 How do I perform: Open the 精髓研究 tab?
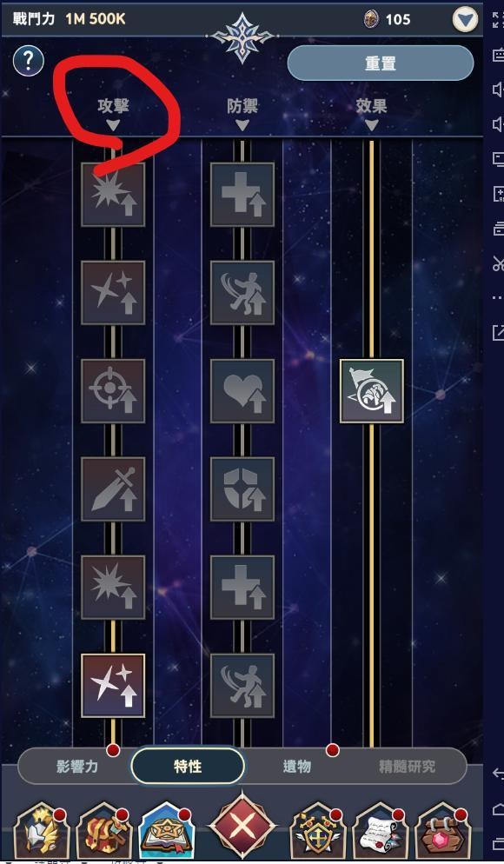coord(407,766)
